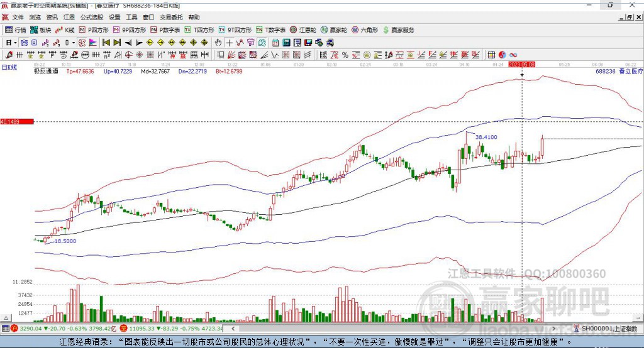644x348 pixels.
Task: Open the 帮助 menu
Action: click(x=194, y=17)
